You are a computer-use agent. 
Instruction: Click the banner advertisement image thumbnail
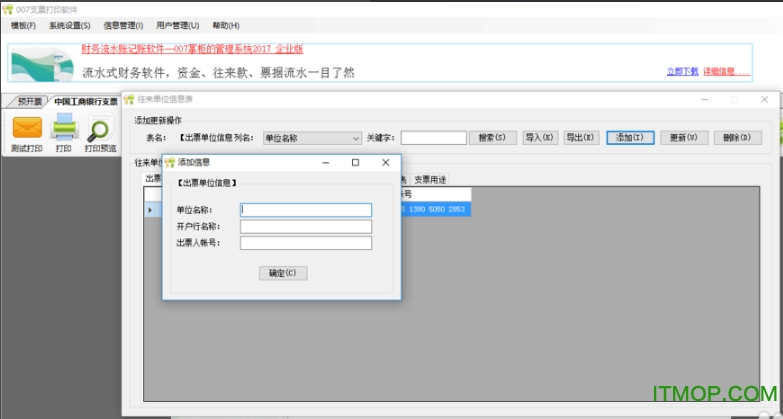click(x=41, y=63)
